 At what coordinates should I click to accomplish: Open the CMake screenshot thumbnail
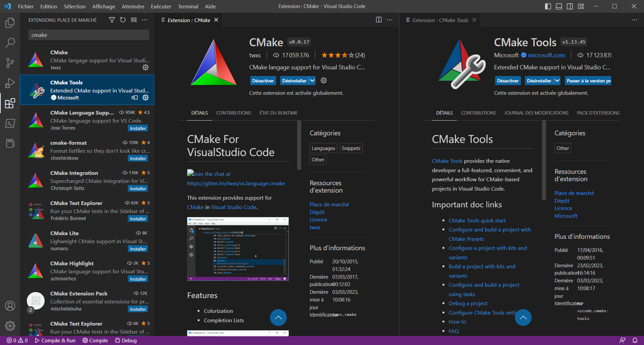238,249
